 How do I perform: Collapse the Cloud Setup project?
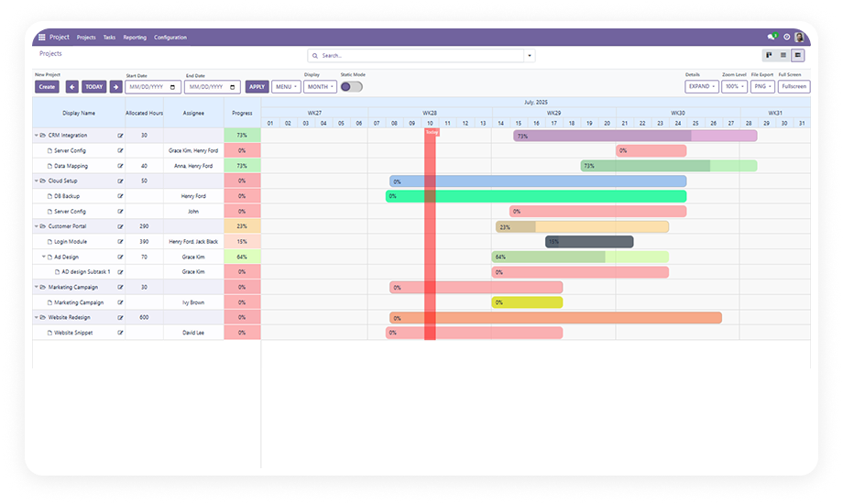tap(37, 181)
